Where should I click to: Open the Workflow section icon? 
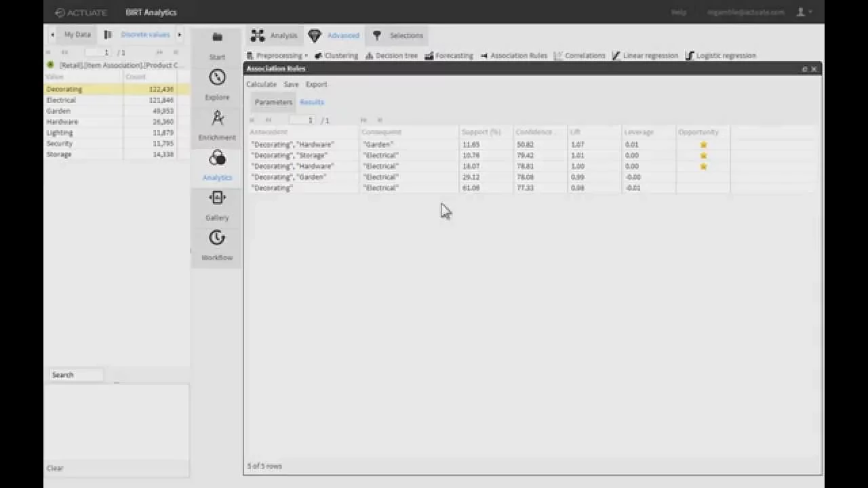[x=217, y=238]
